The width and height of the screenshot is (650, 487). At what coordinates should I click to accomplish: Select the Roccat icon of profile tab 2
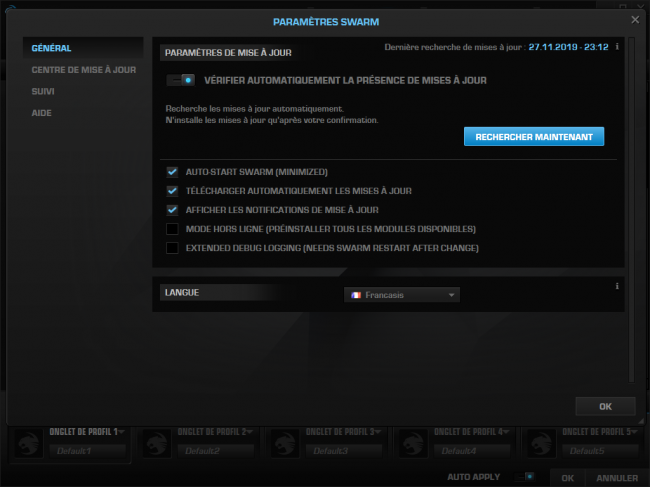(x=157, y=443)
